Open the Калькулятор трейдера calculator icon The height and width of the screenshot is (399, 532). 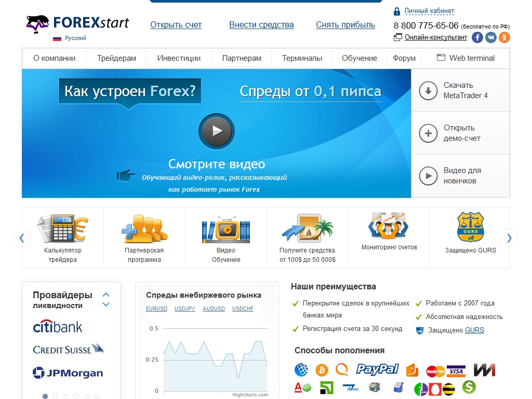click(x=63, y=229)
